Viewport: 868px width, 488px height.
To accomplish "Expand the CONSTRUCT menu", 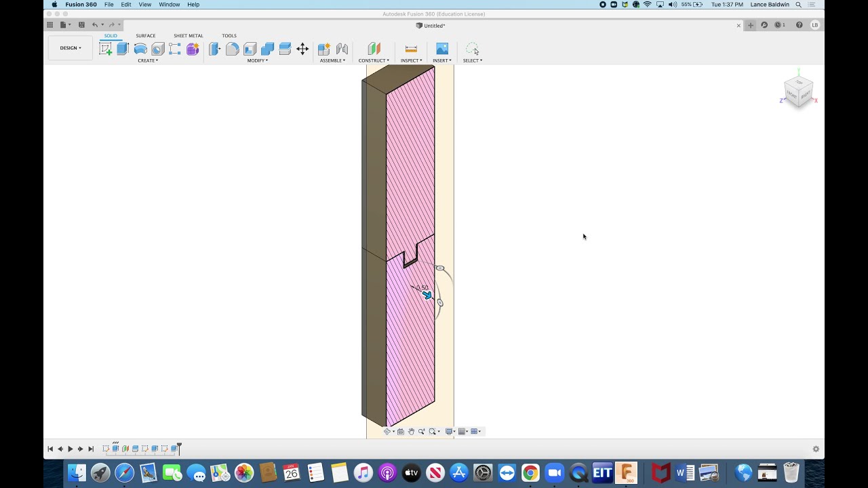I will pos(374,60).
